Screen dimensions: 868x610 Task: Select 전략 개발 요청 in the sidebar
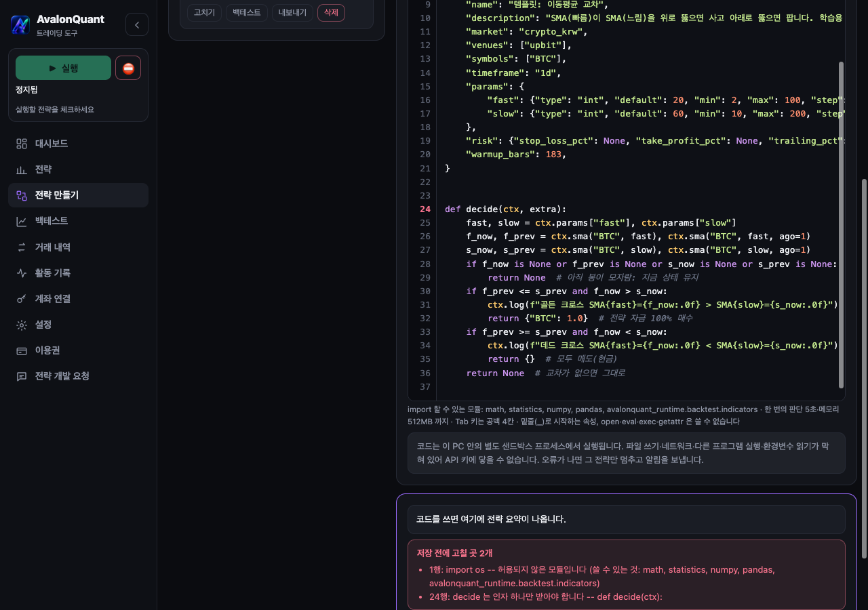tap(78, 376)
